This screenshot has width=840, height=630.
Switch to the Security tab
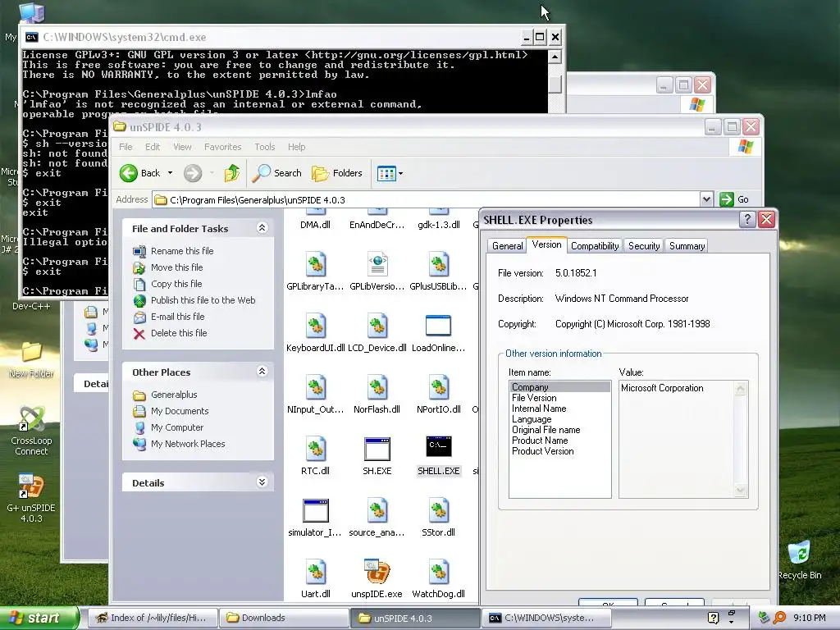[643, 246]
